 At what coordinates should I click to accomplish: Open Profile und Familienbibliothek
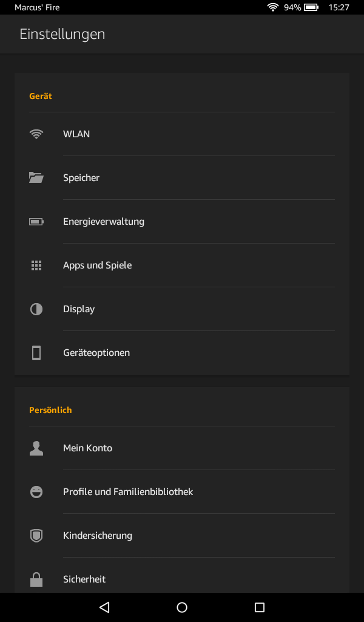click(x=128, y=492)
